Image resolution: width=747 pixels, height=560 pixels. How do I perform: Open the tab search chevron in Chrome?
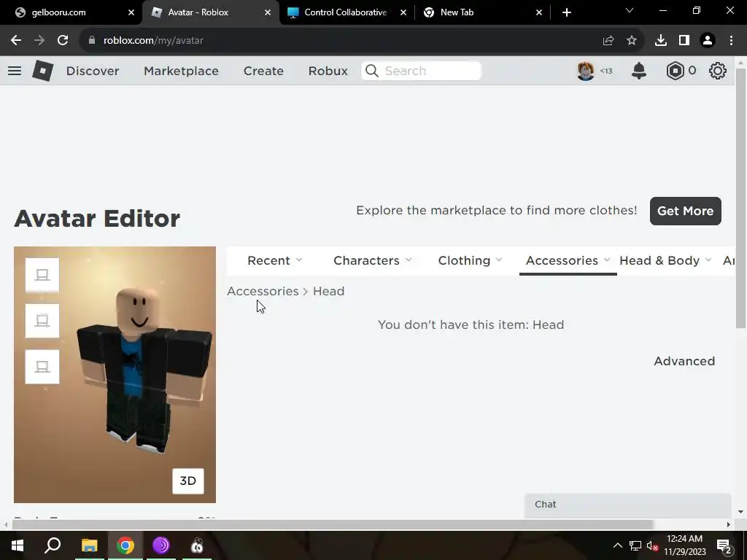pyautogui.click(x=630, y=10)
